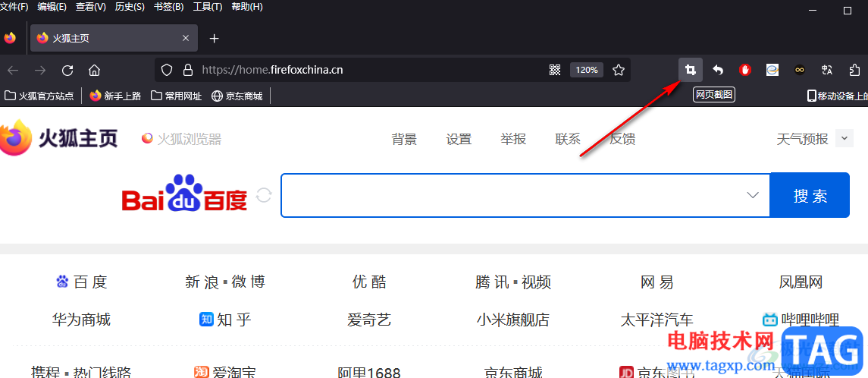The width and height of the screenshot is (868, 378).
Task: Click the page translate toolbar icon
Action: [827, 70]
